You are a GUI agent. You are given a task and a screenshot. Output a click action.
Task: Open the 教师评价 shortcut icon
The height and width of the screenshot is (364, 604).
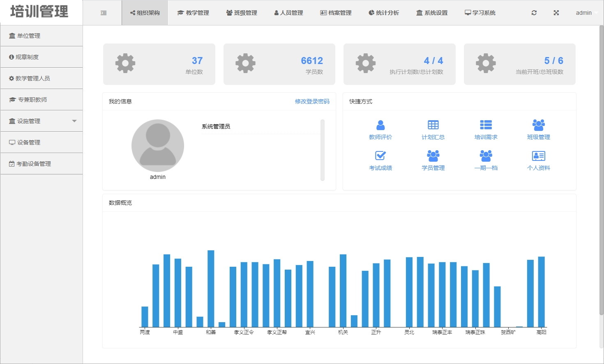(380, 125)
